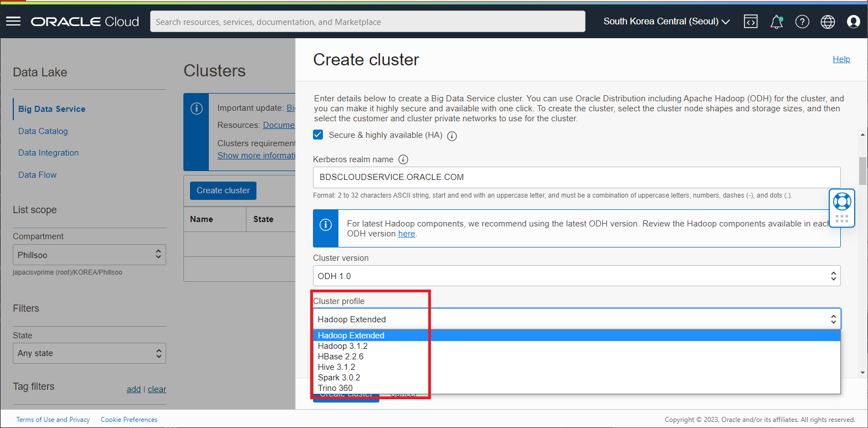Open Terms of Use and Privacy link
Viewport: 868px width, 428px height.
53,420
